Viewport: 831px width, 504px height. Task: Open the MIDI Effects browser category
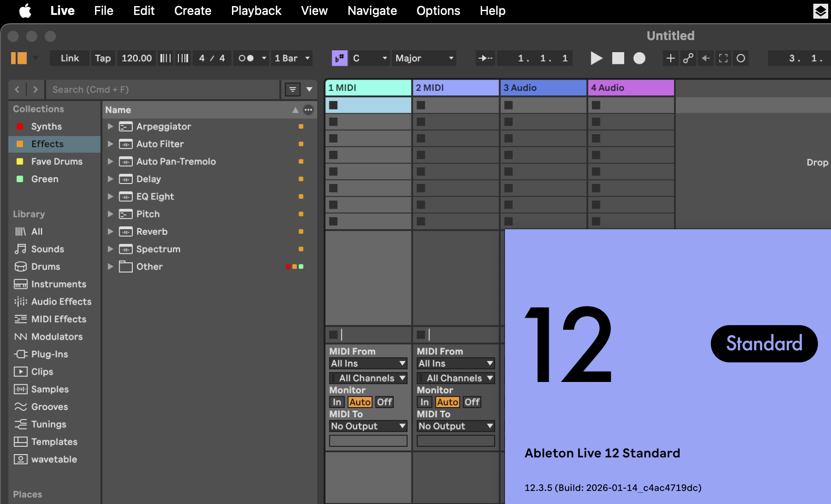pos(58,319)
